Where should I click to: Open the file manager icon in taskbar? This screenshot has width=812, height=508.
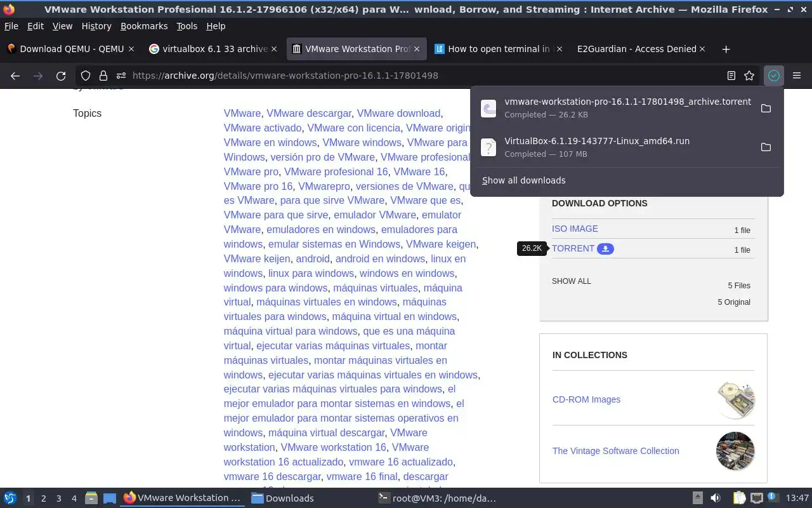(91, 498)
